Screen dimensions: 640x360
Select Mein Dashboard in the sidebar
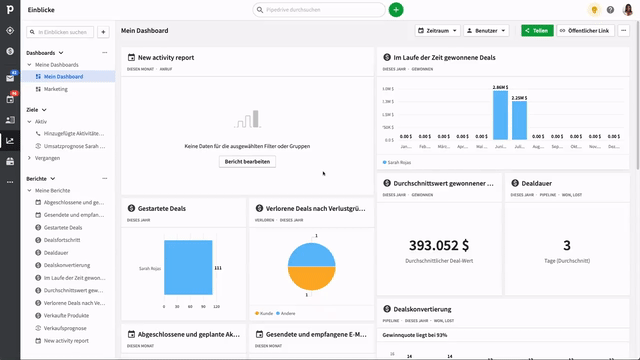[x=68, y=77]
